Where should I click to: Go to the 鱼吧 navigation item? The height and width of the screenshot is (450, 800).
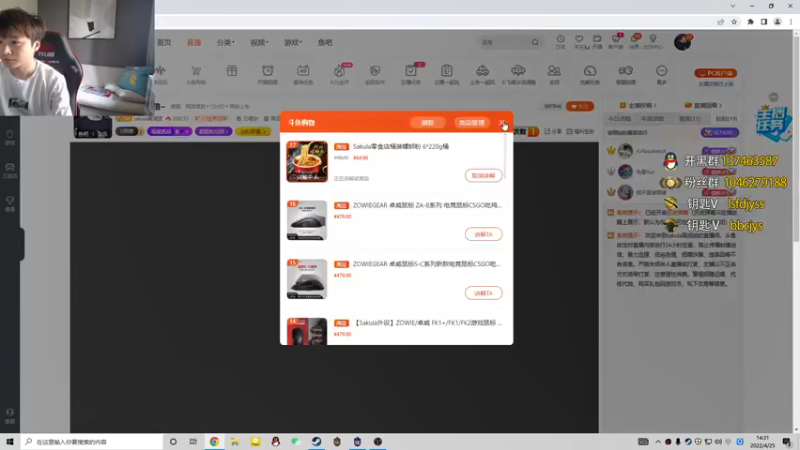tap(325, 42)
